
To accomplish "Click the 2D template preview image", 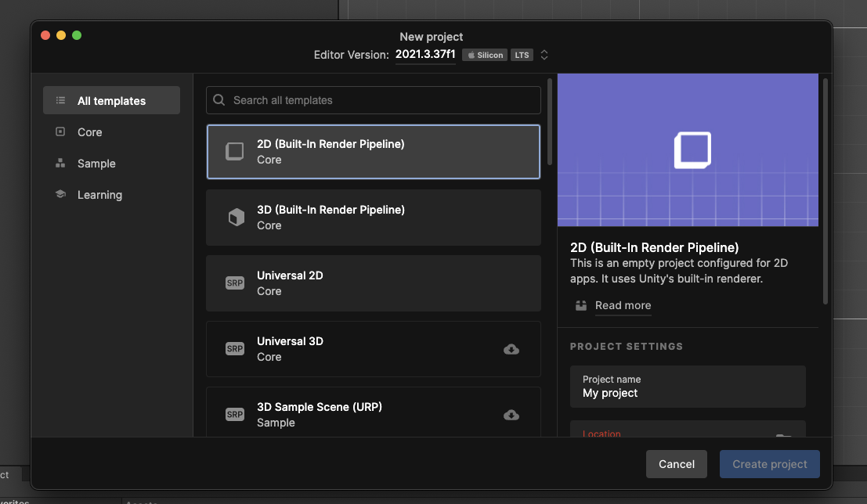I will (688, 149).
